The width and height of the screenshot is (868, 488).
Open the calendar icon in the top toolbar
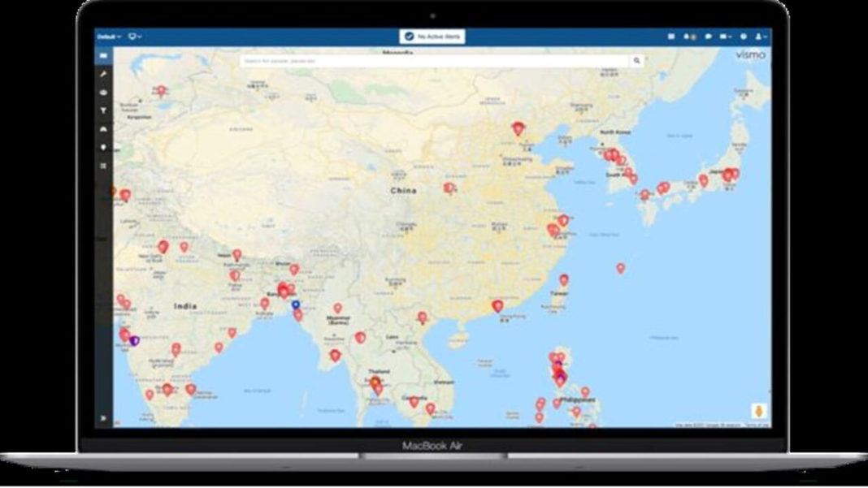point(672,37)
